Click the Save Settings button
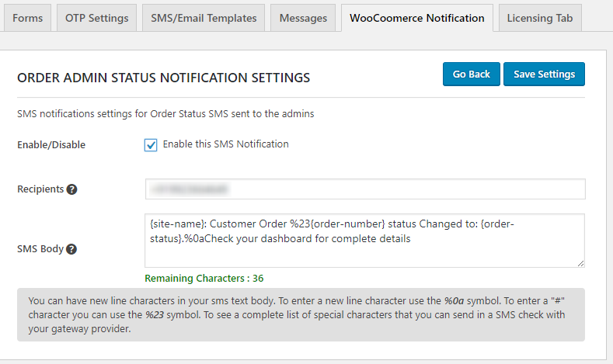Screen dimensions: 613x364 click(x=544, y=74)
